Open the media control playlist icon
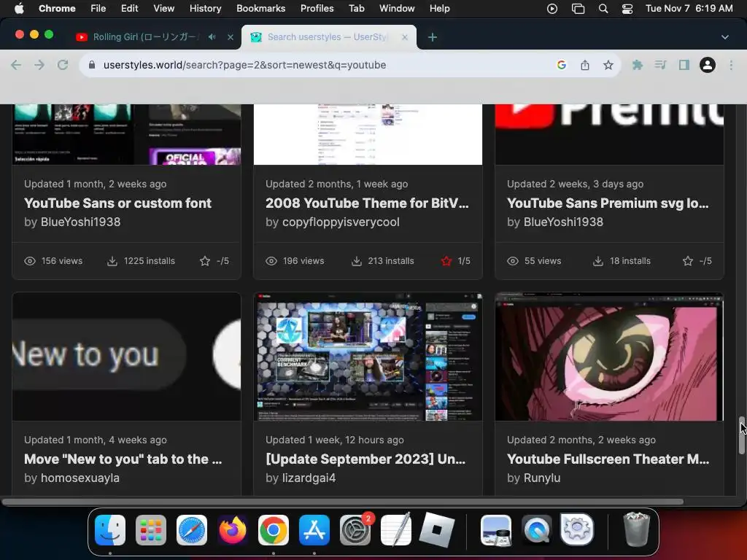The image size is (747, 560). pos(660,65)
